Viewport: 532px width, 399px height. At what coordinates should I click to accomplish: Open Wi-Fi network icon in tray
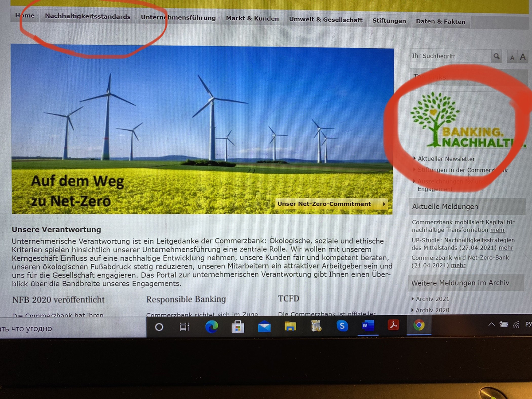[x=516, y=325]
